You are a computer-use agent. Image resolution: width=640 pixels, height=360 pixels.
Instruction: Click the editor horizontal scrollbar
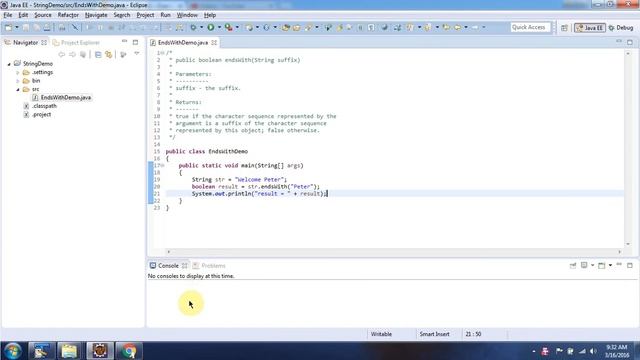click(x=394, y=252)
